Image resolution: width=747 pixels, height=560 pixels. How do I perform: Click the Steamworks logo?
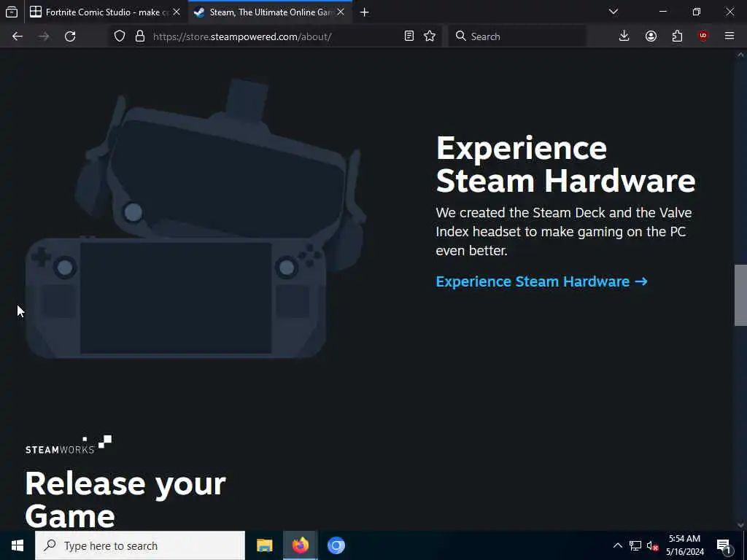pyautogui.click(x=69, y=445)
